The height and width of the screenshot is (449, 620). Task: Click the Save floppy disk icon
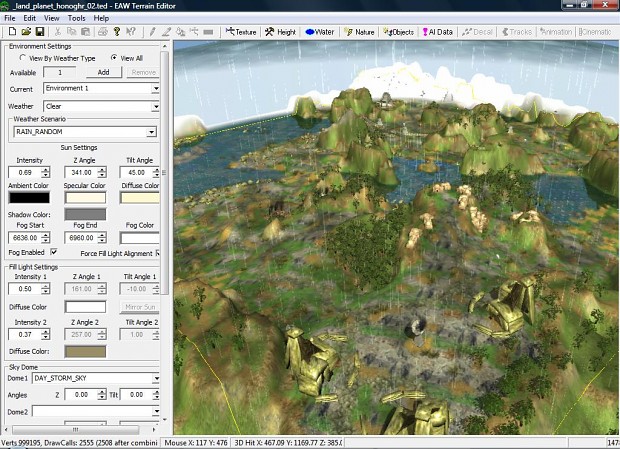pos(40,32)
